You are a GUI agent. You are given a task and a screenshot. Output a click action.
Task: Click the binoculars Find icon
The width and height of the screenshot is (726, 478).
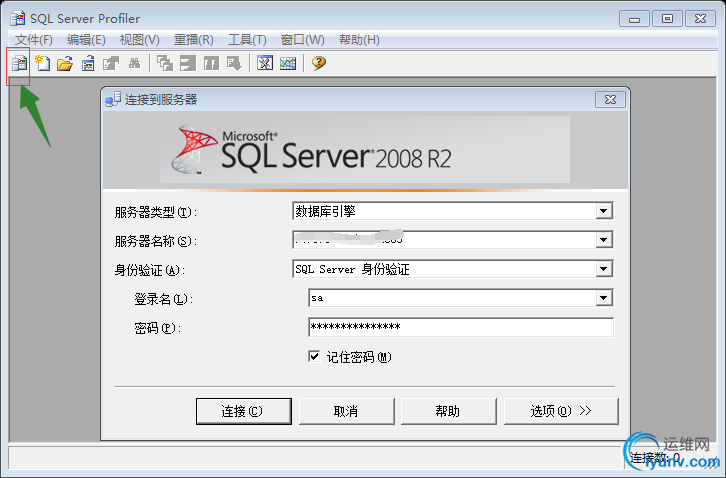click(x=134, y=63)
